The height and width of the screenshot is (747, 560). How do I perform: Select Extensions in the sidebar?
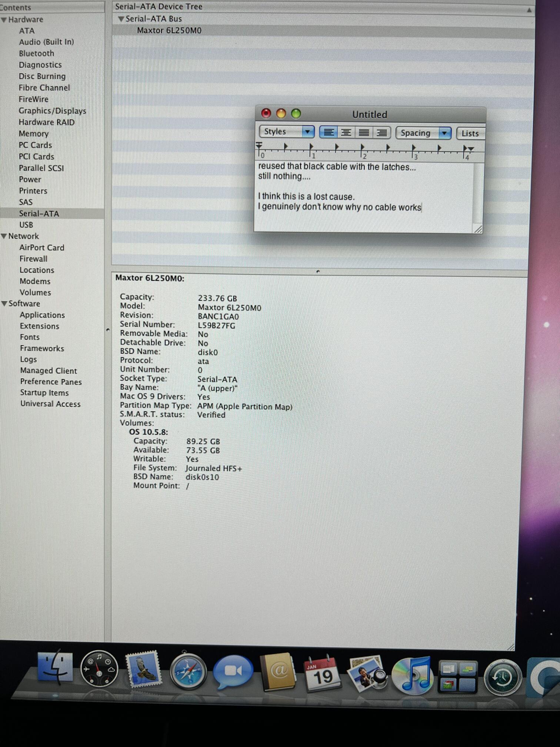tap(40, 326)
